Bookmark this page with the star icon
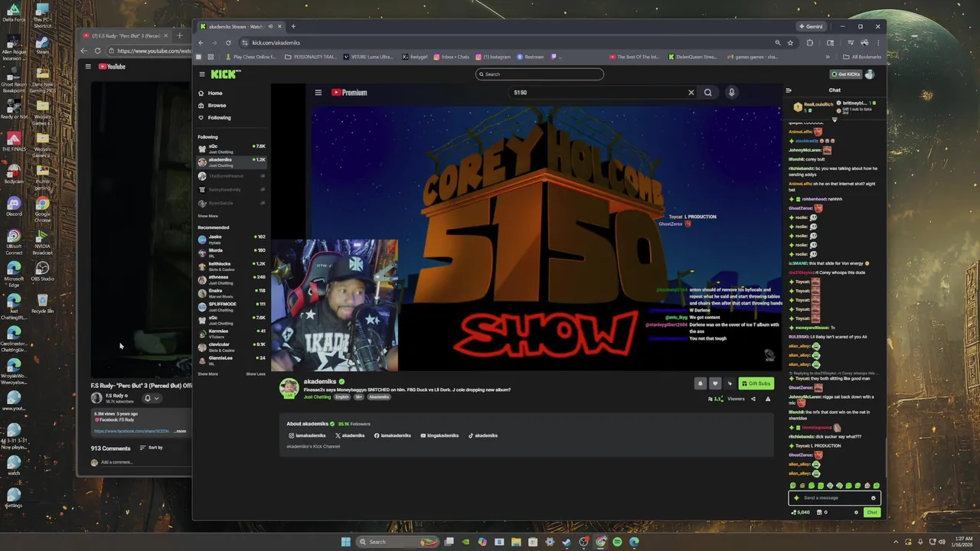Viewport: 980px width, 551px height. tap(790, 43)
